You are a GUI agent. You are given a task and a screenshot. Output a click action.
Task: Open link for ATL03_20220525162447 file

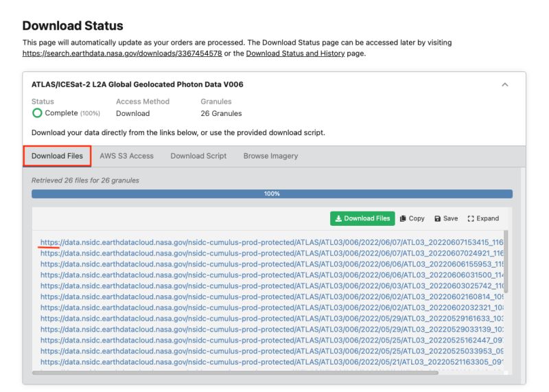tap(272, 340)
